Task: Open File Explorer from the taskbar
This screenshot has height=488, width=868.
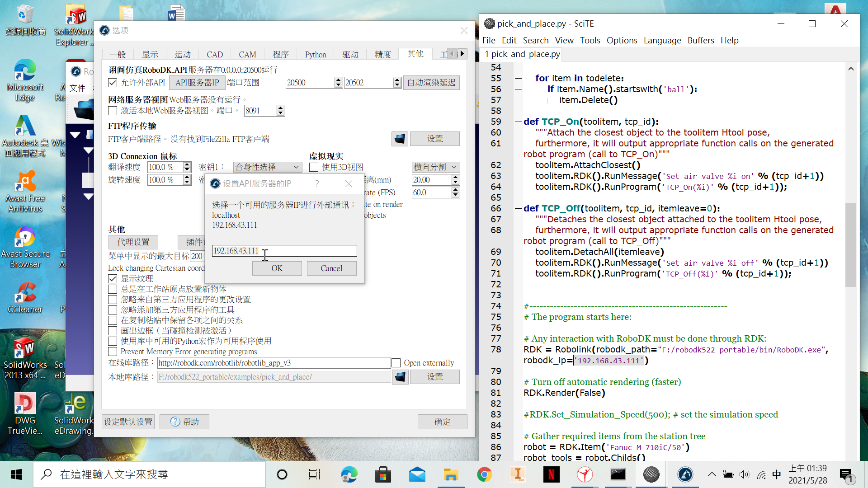Action: 451,474
